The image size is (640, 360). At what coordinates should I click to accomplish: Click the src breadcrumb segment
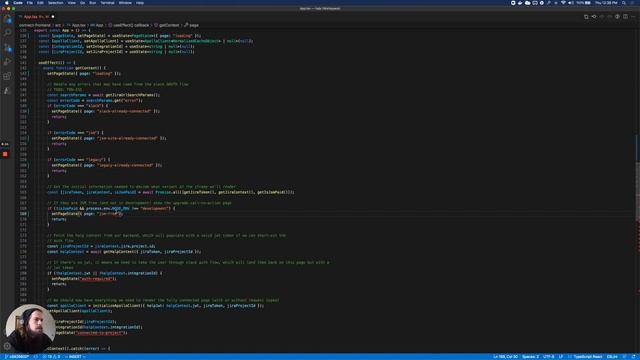58,25
